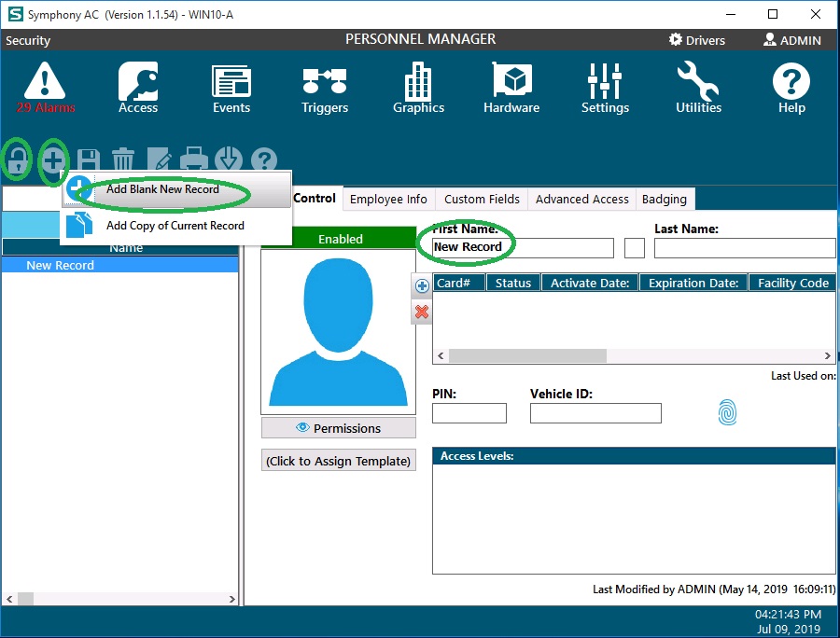The image size is (840, 638).
Task: Open the Help module
Action: coord(791,88)
